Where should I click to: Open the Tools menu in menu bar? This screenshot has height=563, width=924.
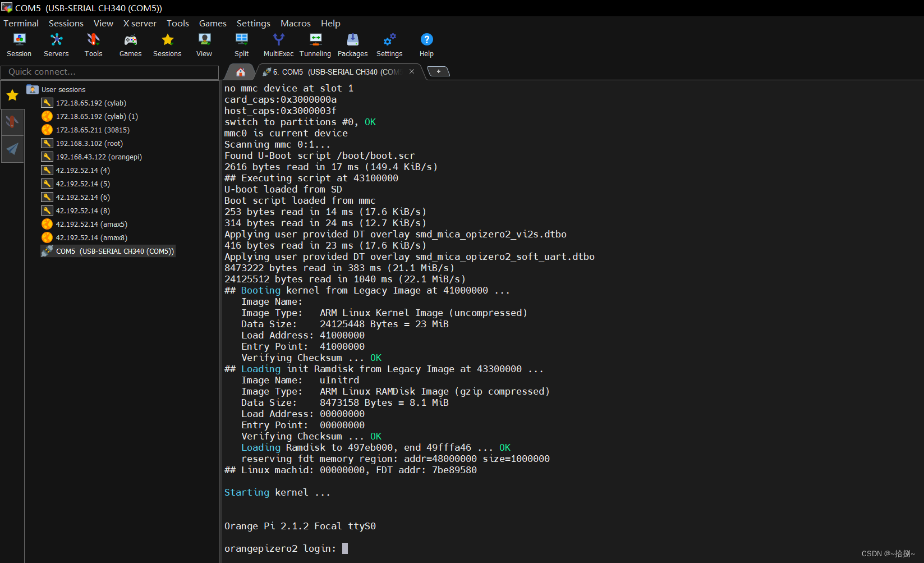pyautogui.click(x=178, y=23)
